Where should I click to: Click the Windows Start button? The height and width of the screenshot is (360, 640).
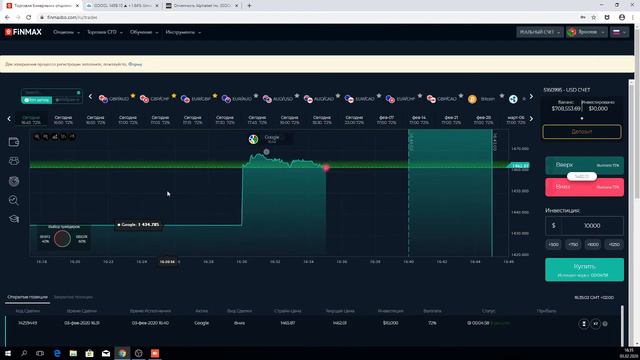(8, 353)
